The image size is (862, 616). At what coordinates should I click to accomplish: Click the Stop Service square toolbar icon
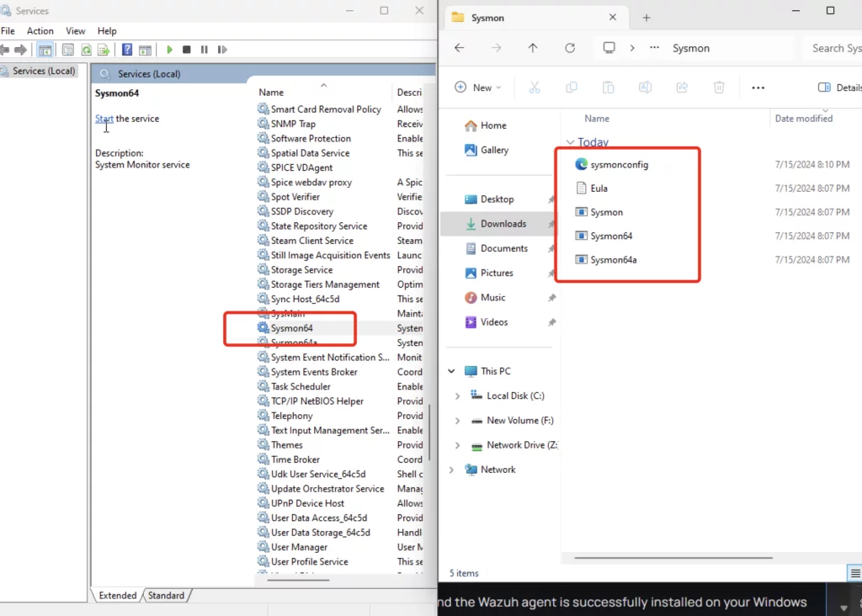[187, 50]
